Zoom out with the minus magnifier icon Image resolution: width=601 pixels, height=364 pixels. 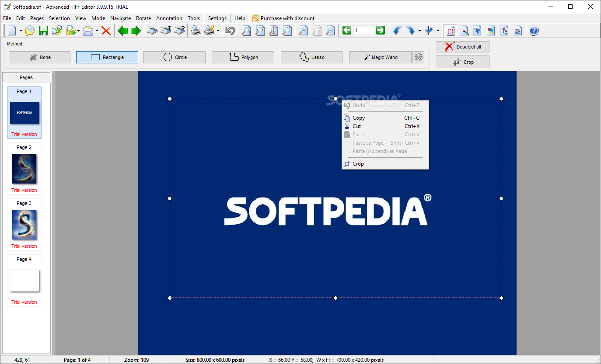(x=330, y=31)
